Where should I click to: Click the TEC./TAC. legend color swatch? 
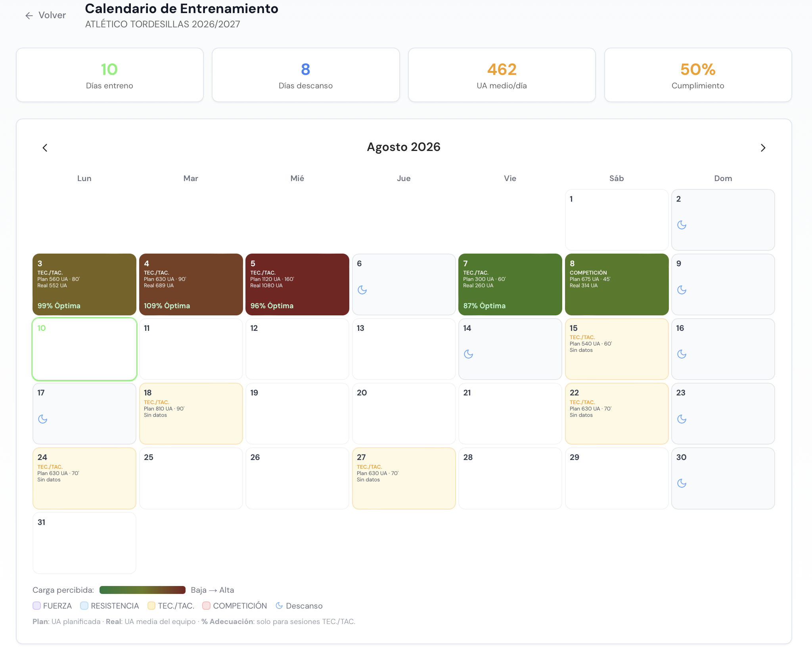coord(151,605)
